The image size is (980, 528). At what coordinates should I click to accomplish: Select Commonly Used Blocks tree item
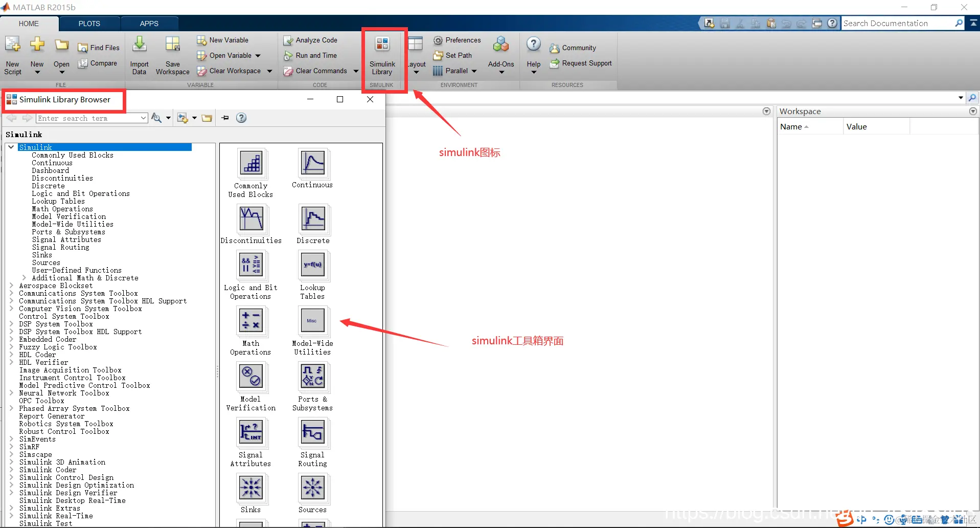(x=73, y=155)
